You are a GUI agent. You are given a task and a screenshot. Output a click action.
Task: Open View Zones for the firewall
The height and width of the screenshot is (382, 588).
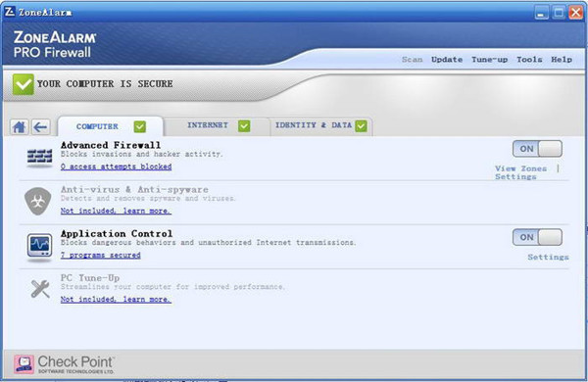click(x=520, y=168)
